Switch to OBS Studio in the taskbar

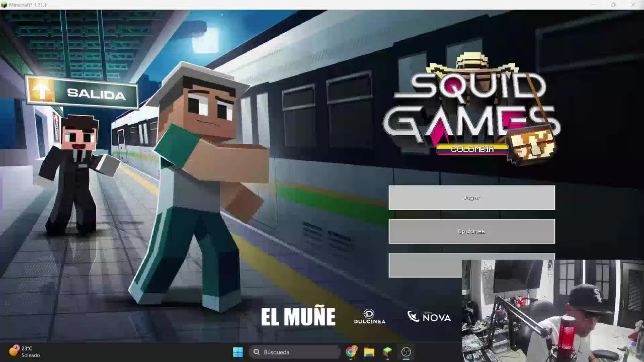click(406, 352)
